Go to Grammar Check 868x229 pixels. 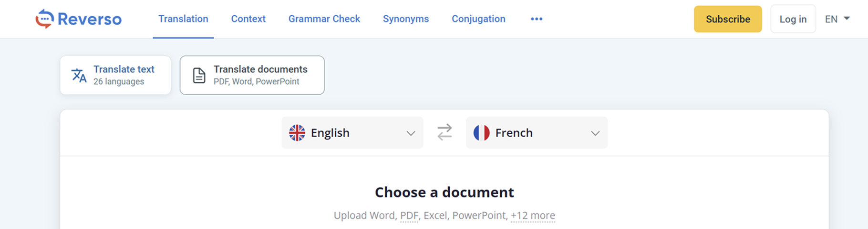click(324, 19)
